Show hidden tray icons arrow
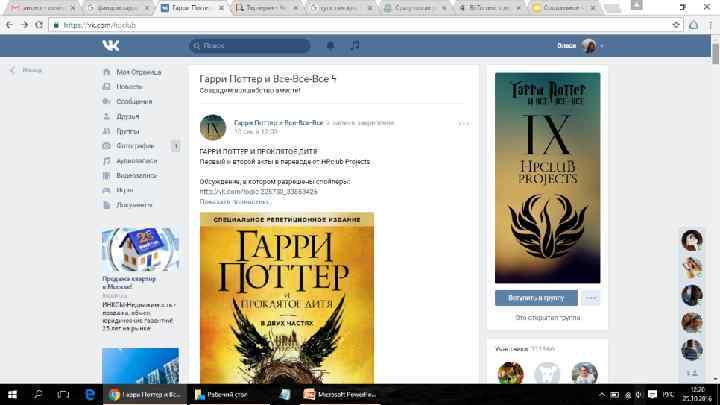Image resolution: width=720 pixels, height=405 pixels. tap(602, 395)
